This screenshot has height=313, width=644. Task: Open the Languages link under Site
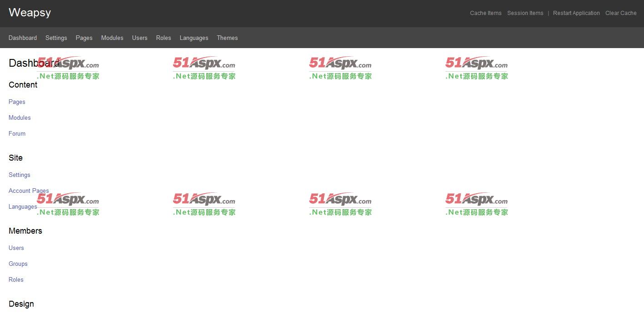point(23,206)
